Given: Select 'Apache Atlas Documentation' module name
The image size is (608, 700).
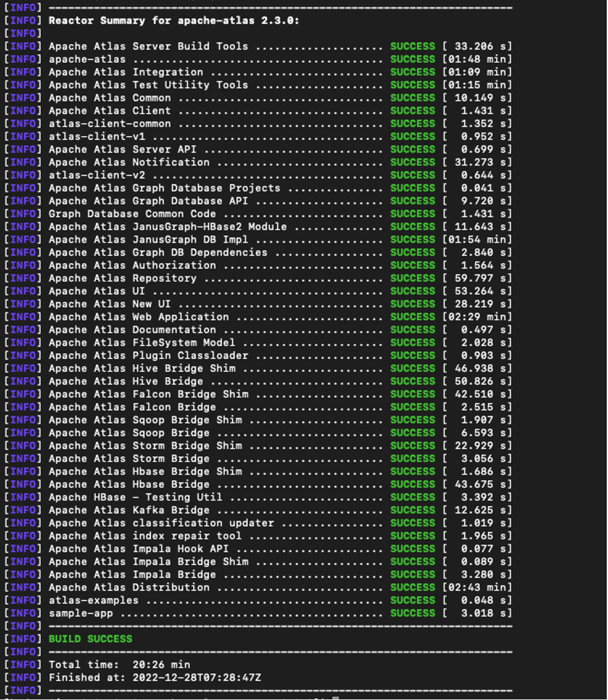Looking at the screenshot, I should [132, 330].
